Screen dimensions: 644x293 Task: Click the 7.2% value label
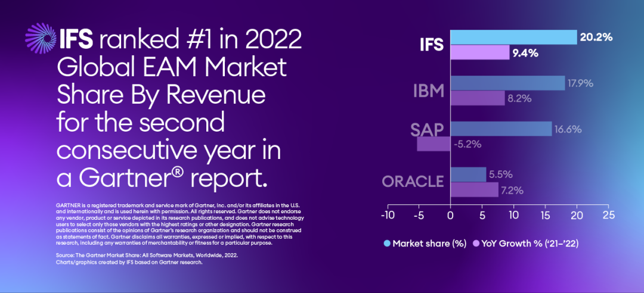(513, 191)
